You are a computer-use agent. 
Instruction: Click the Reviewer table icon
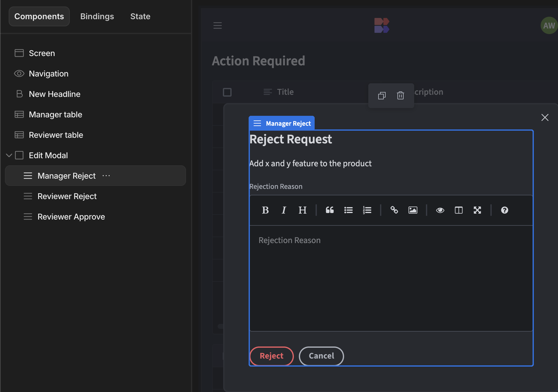pos(19,135)
